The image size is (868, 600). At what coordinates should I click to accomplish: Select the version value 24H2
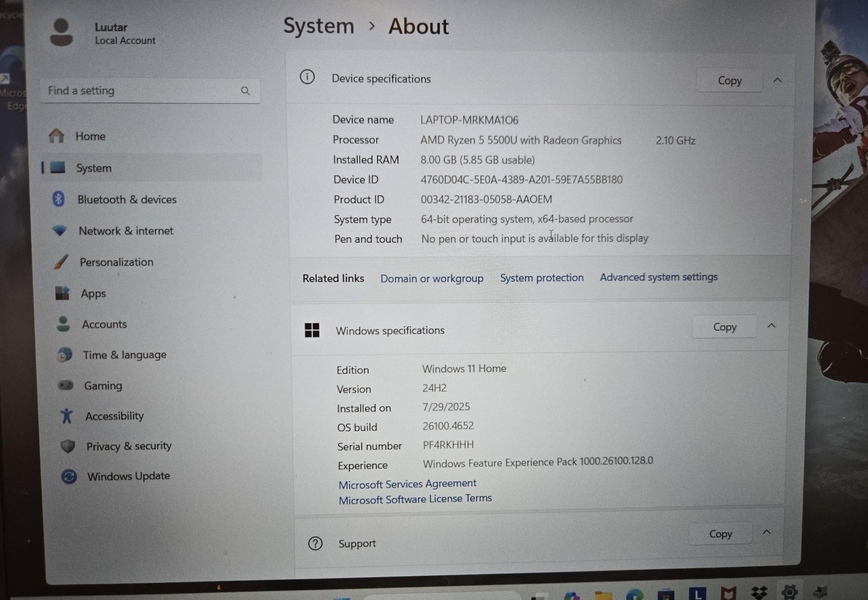click(434, 388)
